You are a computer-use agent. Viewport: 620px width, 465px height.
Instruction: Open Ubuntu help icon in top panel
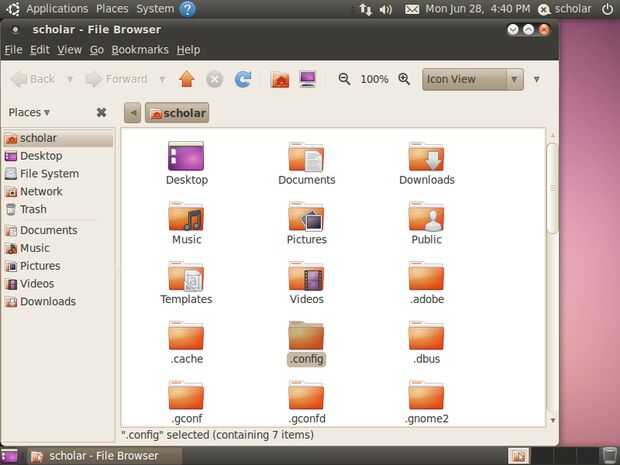(187, 9)
